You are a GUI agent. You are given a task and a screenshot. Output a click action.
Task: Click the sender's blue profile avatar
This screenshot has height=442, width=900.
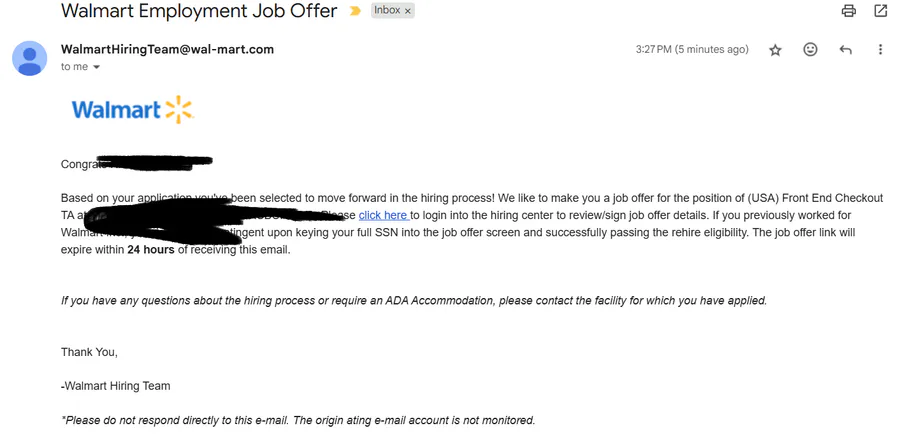point(30,58)
